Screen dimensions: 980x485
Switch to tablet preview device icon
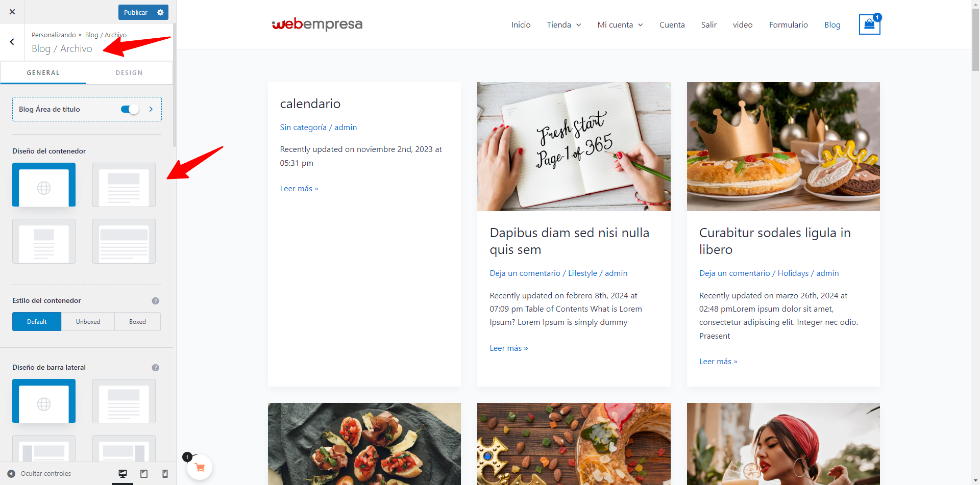point(144,474)
